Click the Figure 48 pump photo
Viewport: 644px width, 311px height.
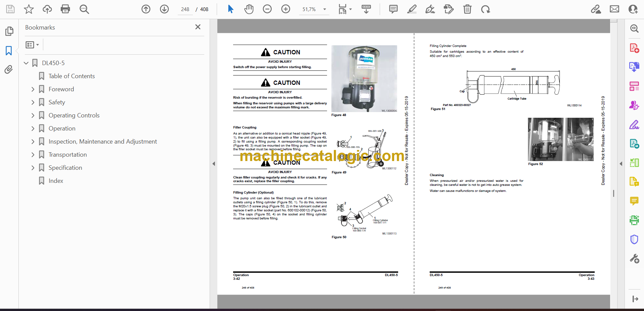(x=364, y=79)
